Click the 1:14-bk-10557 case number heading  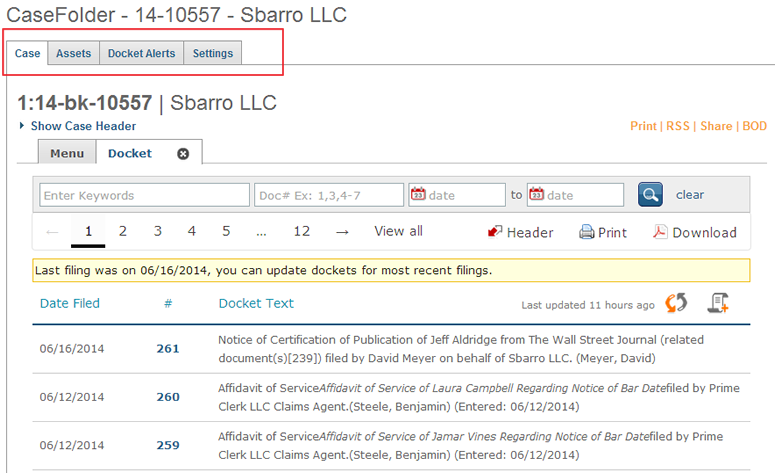click(x=85, y=103)
